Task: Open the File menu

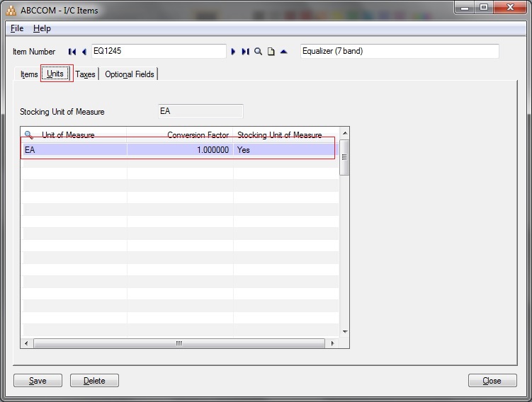Action: [17, 28]
